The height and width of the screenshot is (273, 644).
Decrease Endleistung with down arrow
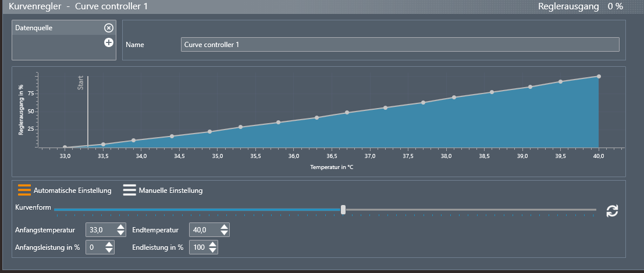[212, 250]
